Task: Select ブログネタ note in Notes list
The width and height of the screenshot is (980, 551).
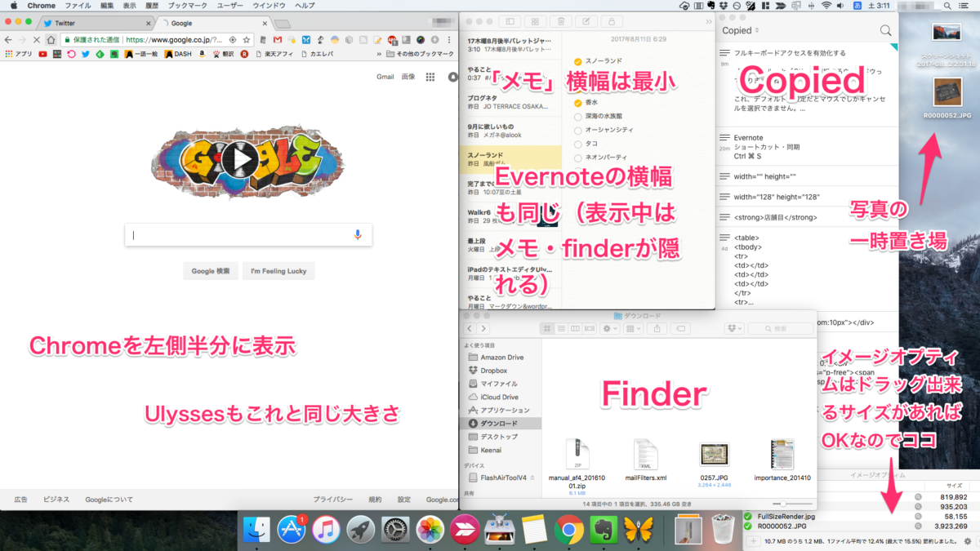Action: pyautogui.click(x=511, y=102)
